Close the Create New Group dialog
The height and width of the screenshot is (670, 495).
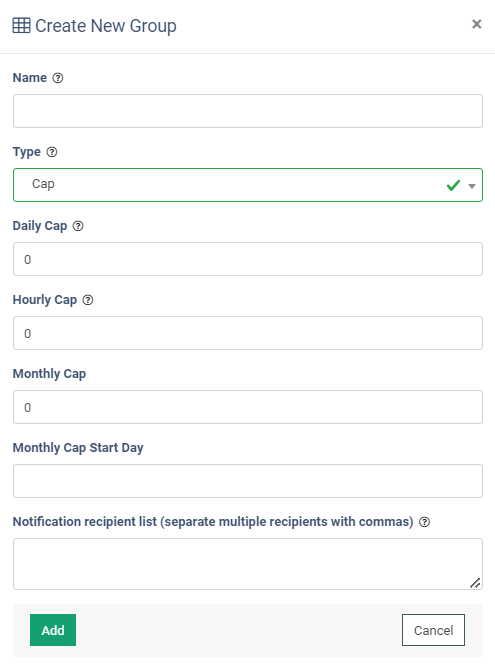click(x=477, y=24)
